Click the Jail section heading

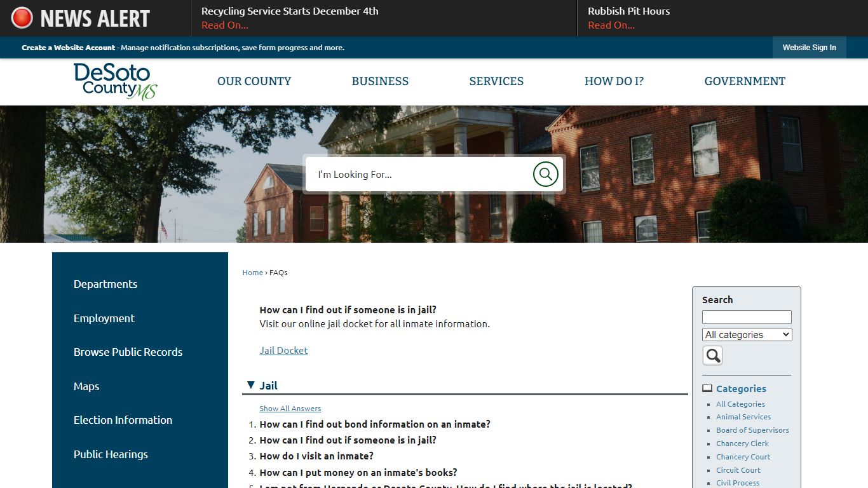(268, 386)
